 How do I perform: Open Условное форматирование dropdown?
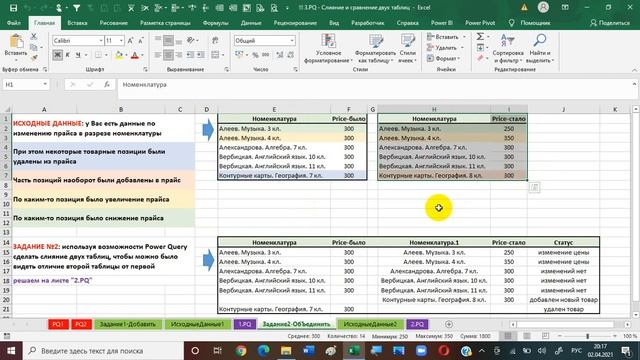tap(328, 49)
